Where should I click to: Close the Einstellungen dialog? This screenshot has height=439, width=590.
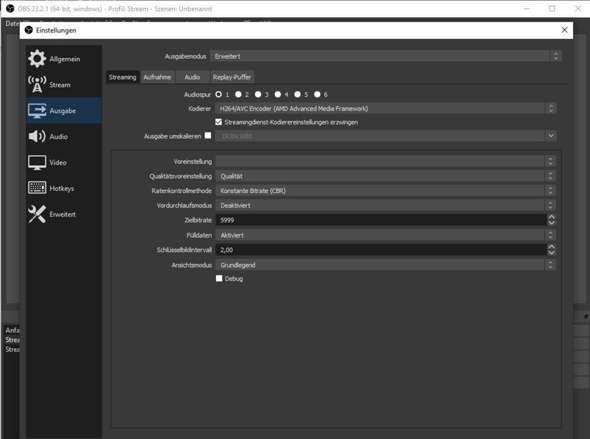pyautogui.click(x=564, y=30)
